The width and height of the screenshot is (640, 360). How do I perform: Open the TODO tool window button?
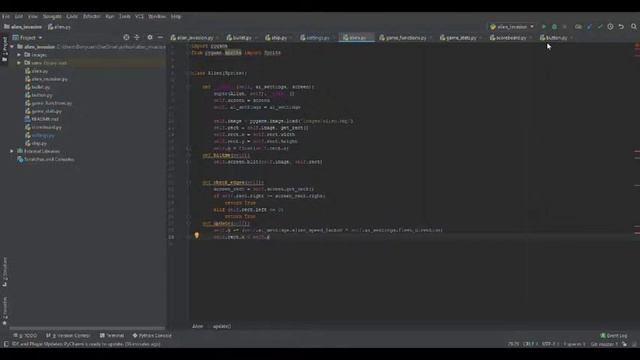click(x=25, y=336)
